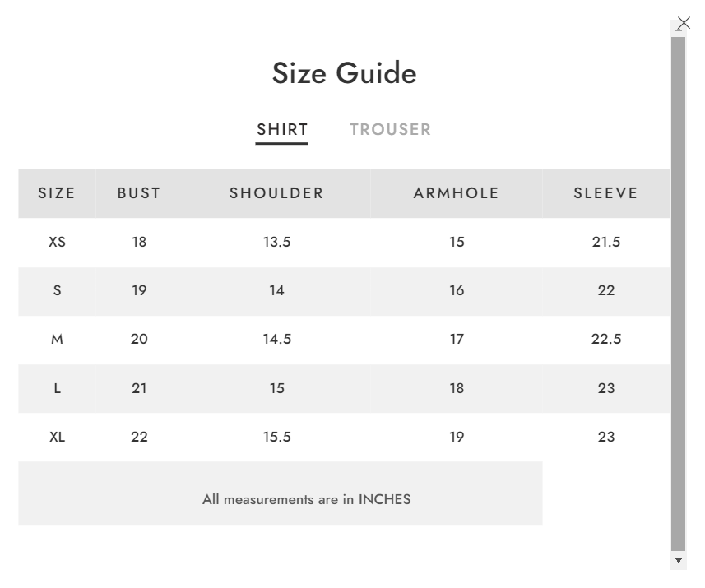
Task: Close the Size Guide popup
Action: (684, 23)
